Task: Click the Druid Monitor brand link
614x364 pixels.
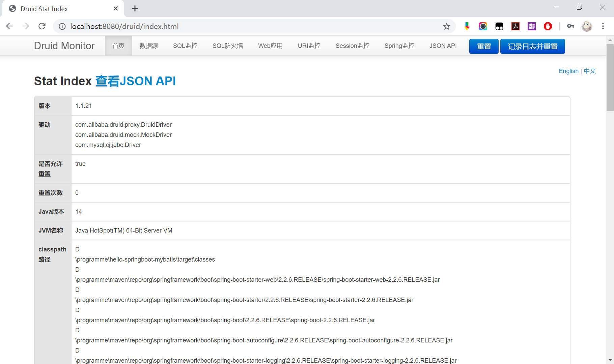Action: (x=64, y=46)
